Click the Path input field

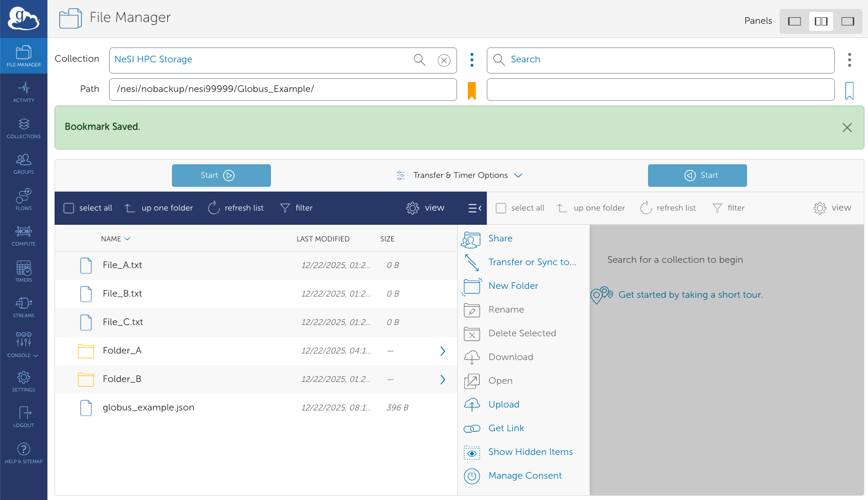283,90
